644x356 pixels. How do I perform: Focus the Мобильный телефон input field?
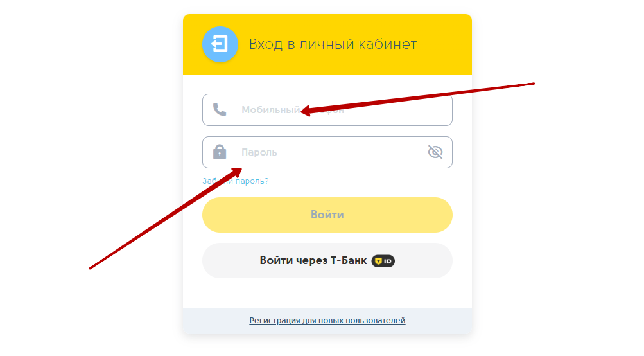coord(327,110)
